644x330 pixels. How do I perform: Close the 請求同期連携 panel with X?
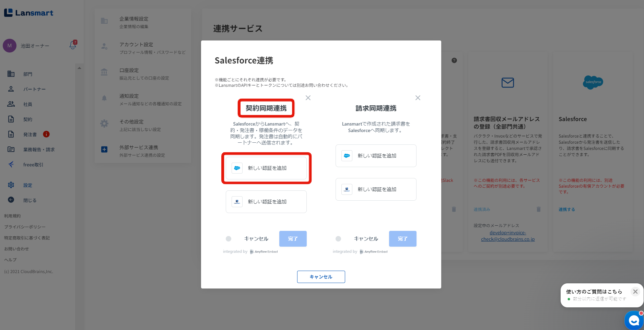coord(418,98)
